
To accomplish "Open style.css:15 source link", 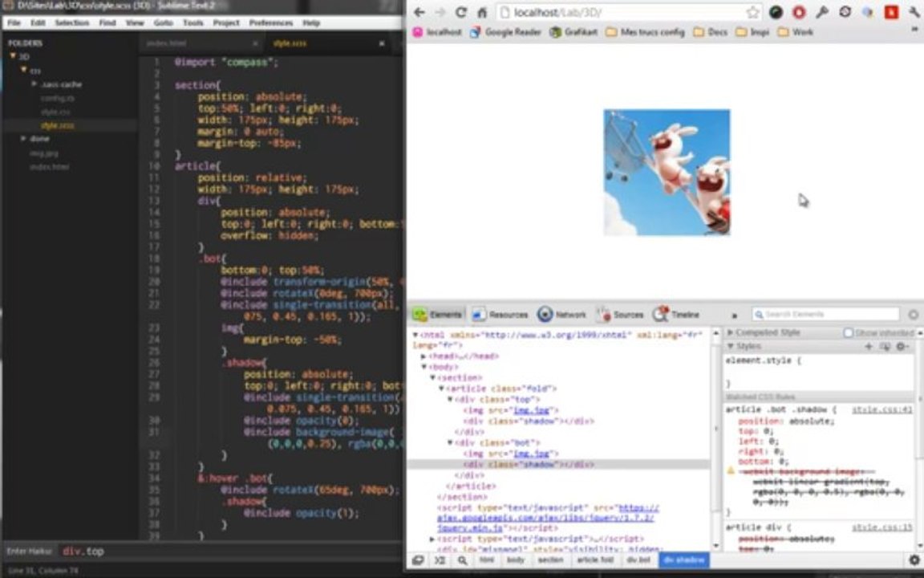I will pyautogui.click(x=881, y=527).
